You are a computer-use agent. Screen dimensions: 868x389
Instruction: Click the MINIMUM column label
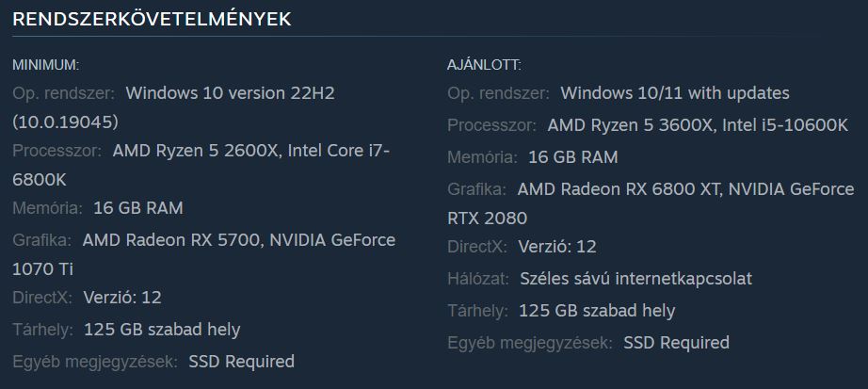pos(45,64)
